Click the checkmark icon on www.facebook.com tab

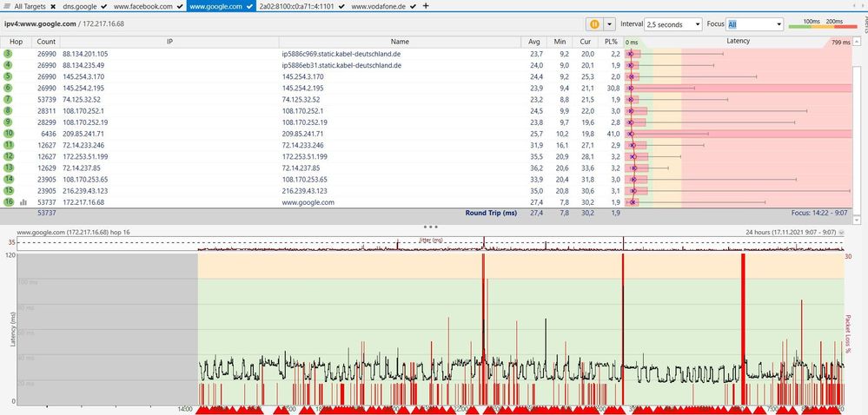[x=180, y=6]
